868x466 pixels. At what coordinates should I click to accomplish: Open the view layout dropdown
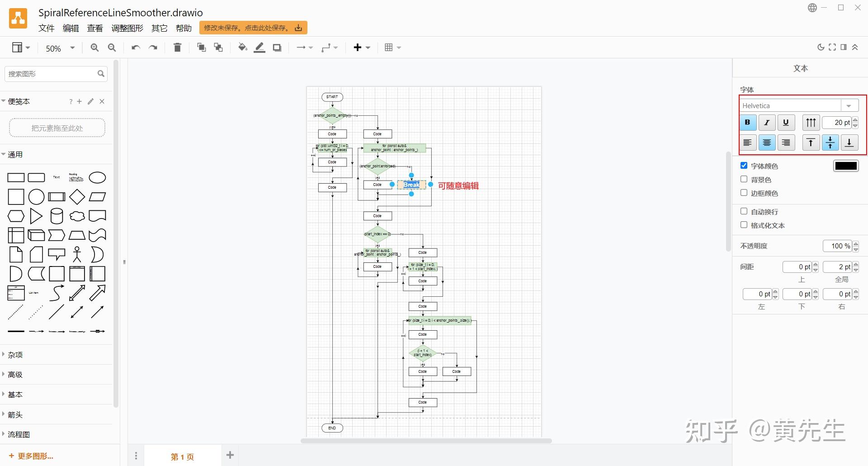(x=21, y=48)
